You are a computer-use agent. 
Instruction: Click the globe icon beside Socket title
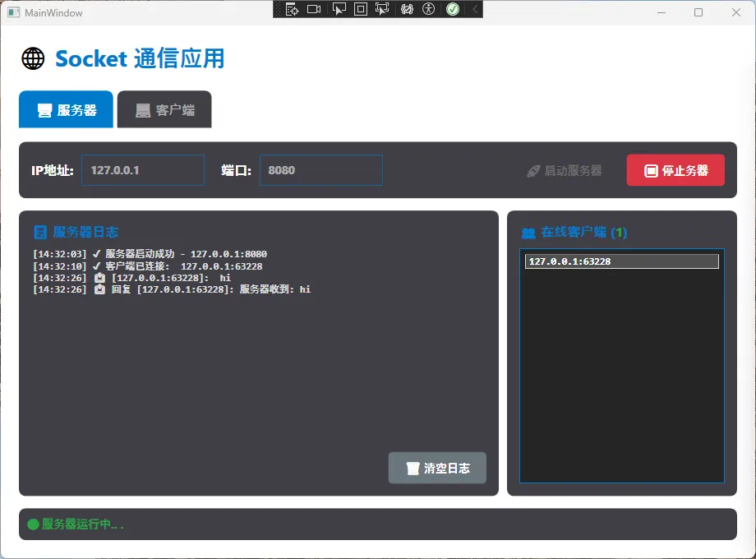33,58
